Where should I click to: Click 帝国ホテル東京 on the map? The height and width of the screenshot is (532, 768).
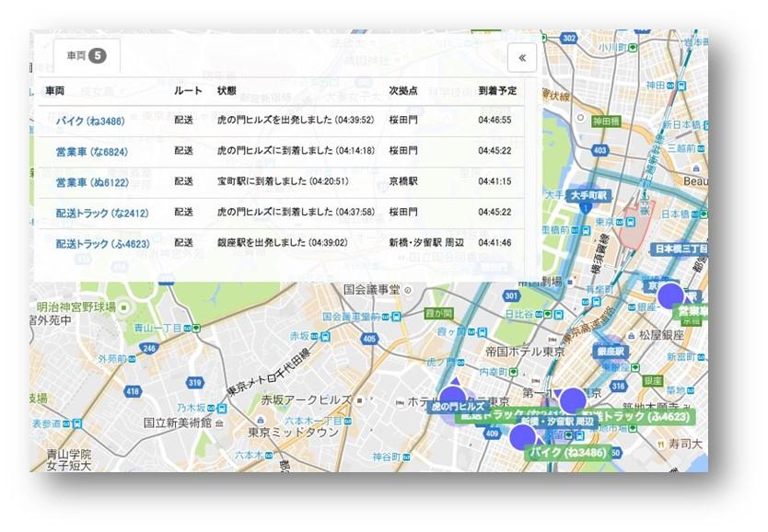(526, 352)
